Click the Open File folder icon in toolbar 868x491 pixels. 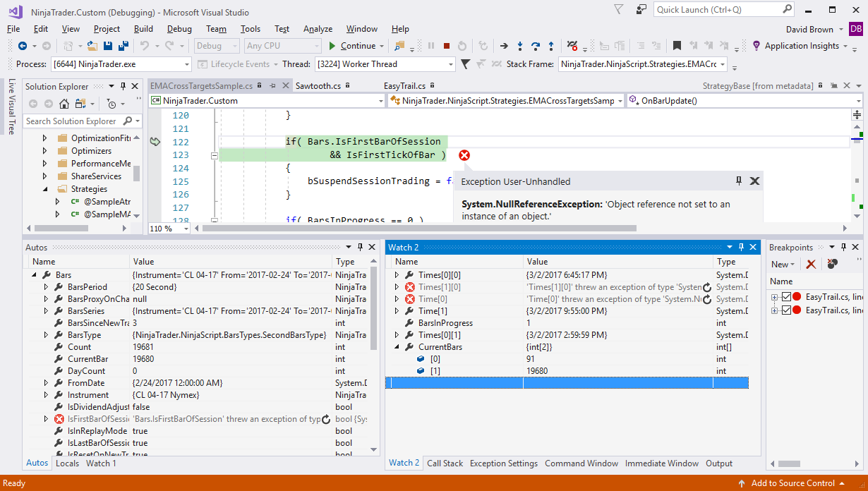pos(92,46)
